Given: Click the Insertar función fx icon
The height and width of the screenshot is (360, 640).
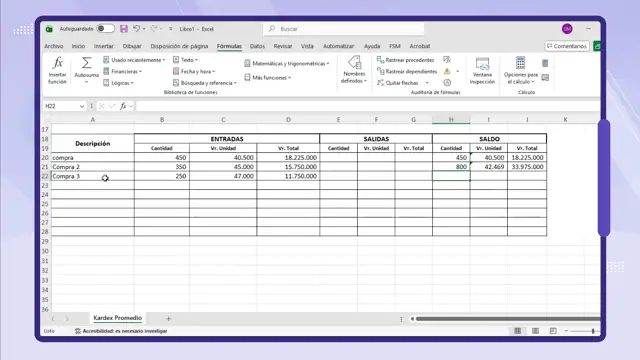Looking at the screenshot, I should click(x=58, y=63).
